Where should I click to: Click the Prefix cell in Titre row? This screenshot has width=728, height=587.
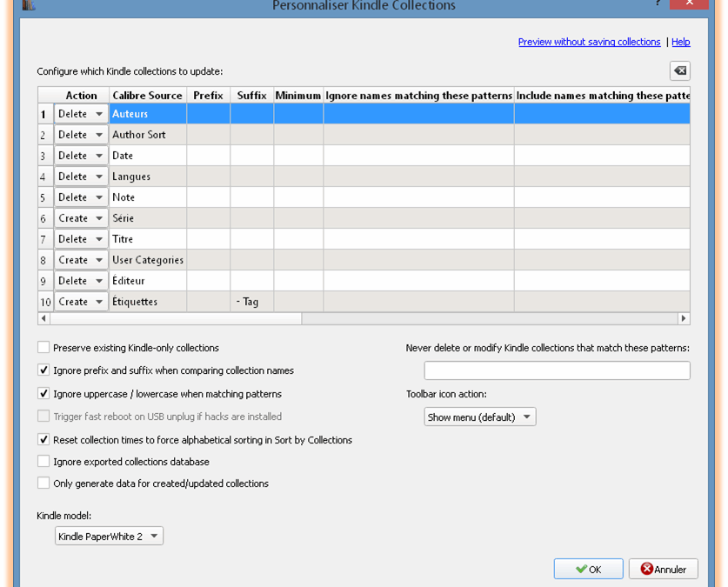[209, 239]
